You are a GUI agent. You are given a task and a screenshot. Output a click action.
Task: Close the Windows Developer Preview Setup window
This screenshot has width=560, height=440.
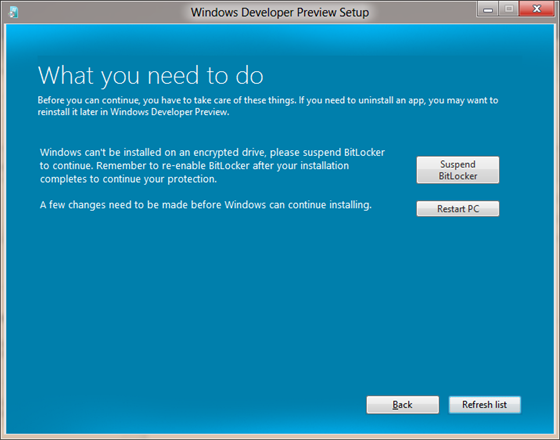tap(537, 9)
